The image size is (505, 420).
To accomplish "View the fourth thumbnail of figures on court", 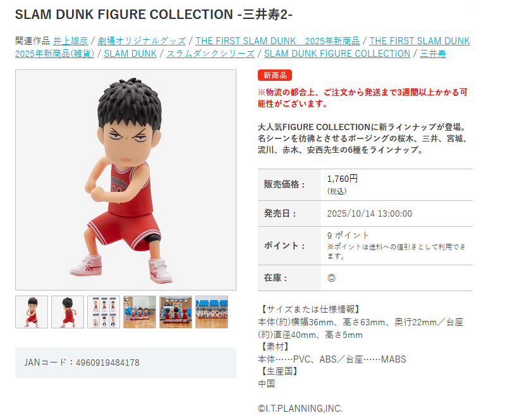I will [x=140, y=312].
